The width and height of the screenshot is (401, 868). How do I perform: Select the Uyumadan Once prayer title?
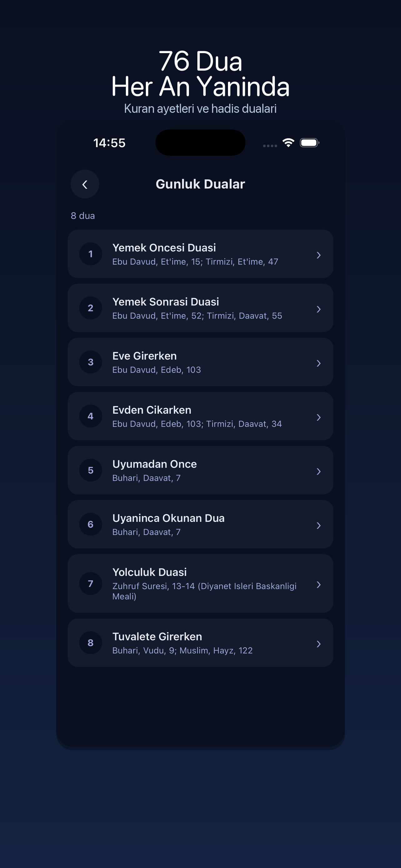coord(155,464)
